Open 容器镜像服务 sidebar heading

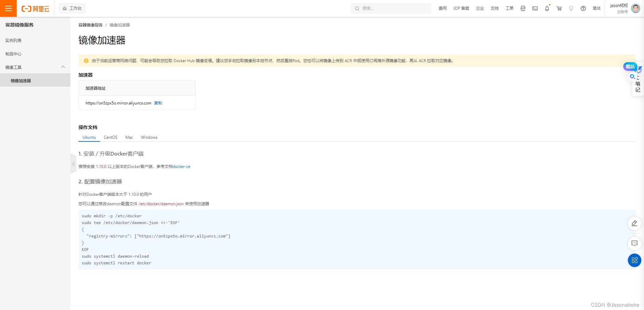click(19, 25)
